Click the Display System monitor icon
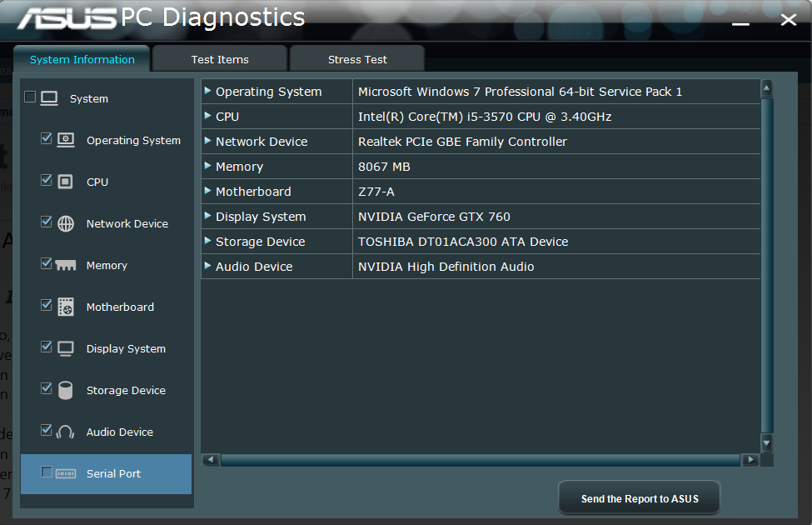Viewport: 812px width, 525px height. [x=66, y=348]
